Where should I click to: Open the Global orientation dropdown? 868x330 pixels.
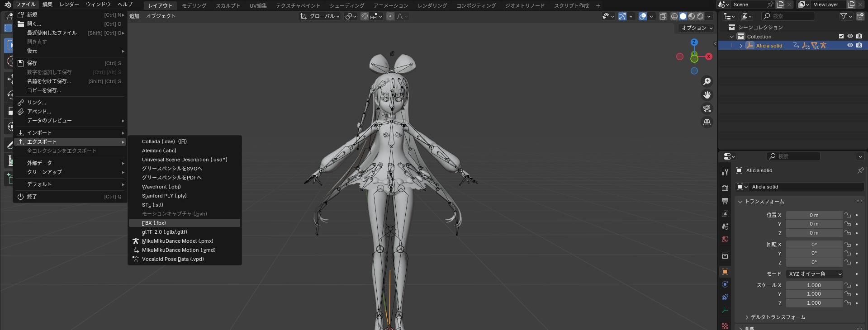(320, 16)
